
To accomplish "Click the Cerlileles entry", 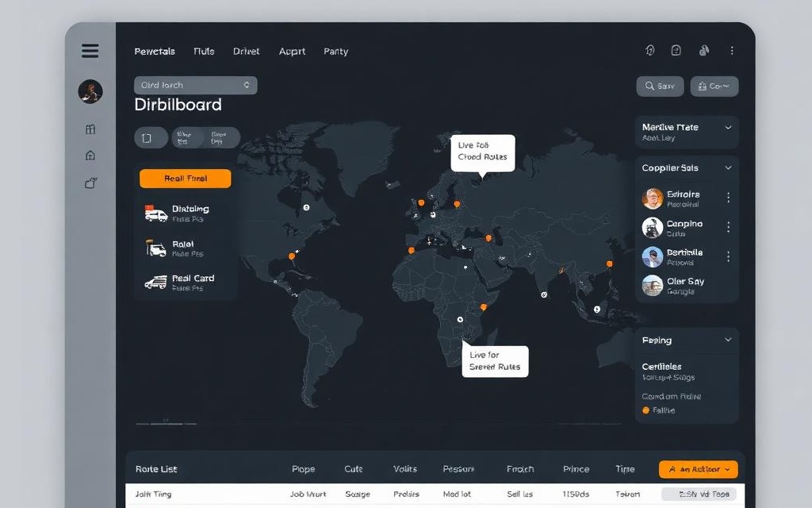I will point(662,367).
